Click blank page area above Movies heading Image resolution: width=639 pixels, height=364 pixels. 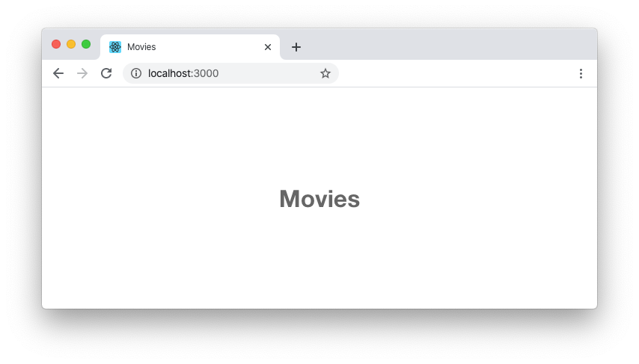click(x=319, y=135)
